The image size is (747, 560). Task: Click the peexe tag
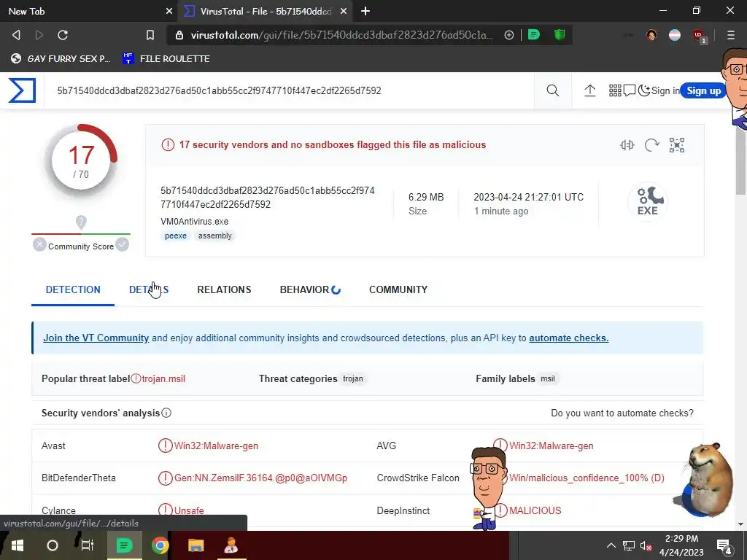point(176,236)
